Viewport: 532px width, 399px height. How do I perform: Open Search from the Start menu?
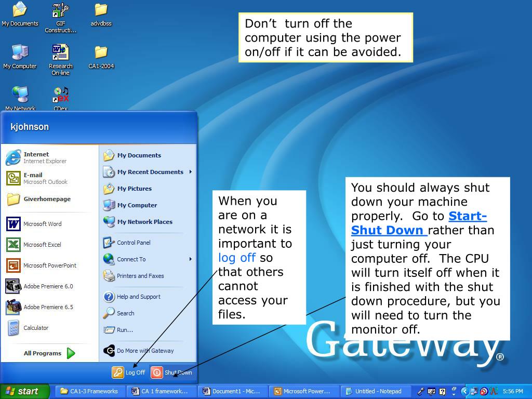point(119,313)
